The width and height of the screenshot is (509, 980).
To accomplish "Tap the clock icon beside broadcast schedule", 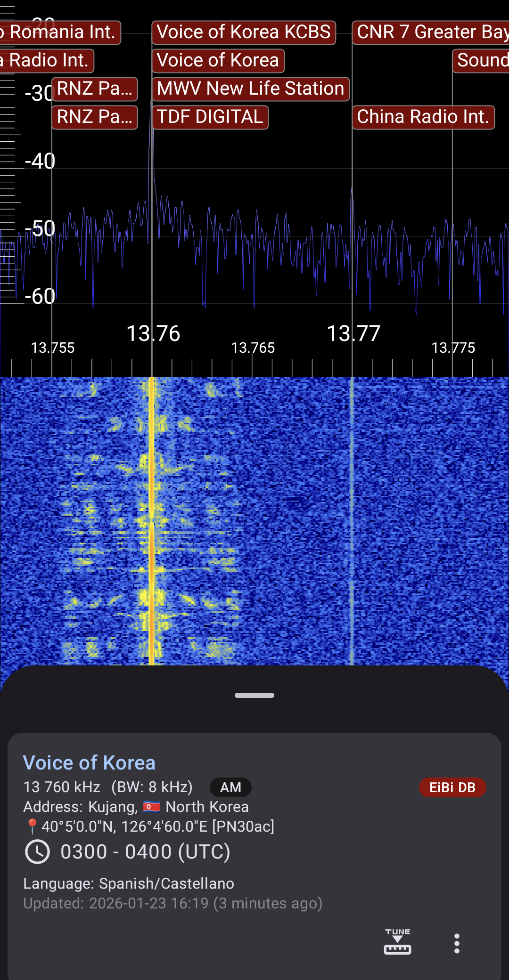I will (x=37, y=852).
